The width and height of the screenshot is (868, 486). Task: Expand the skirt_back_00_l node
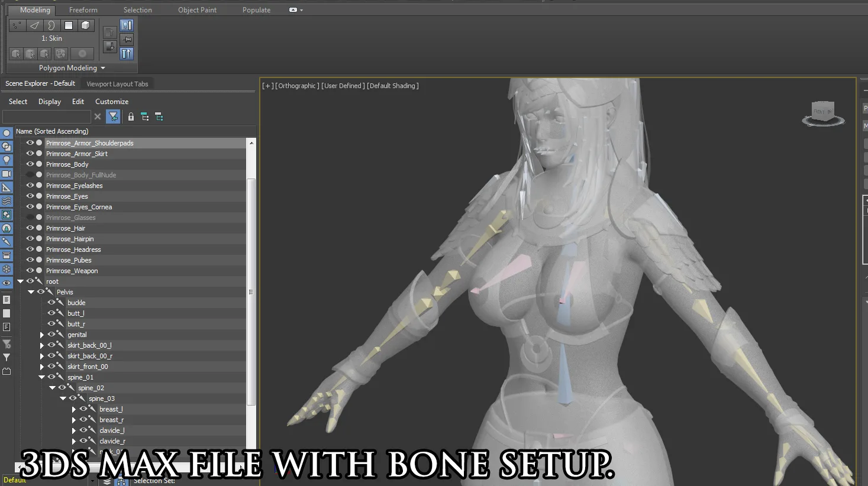click(42, 345)
